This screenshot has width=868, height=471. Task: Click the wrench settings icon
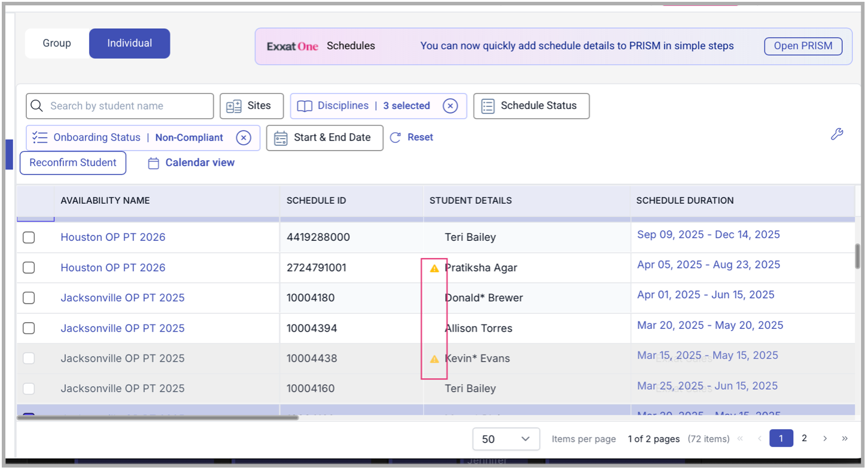836,134
